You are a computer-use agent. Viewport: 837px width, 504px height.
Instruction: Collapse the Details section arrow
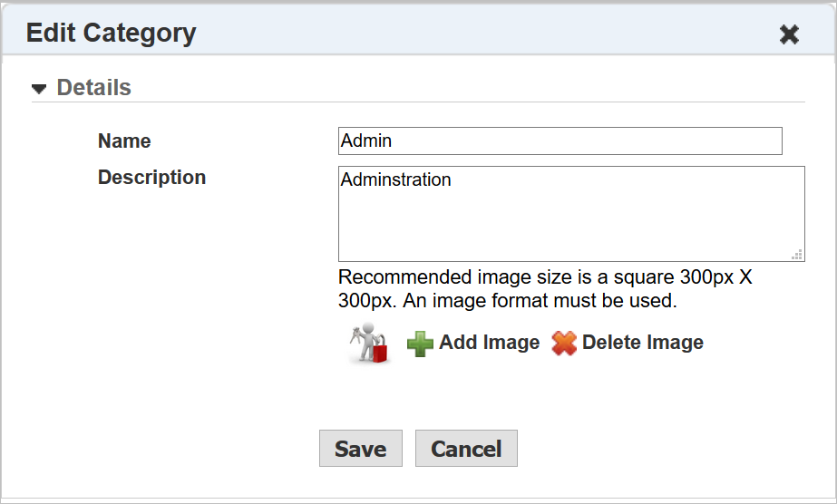38,89
